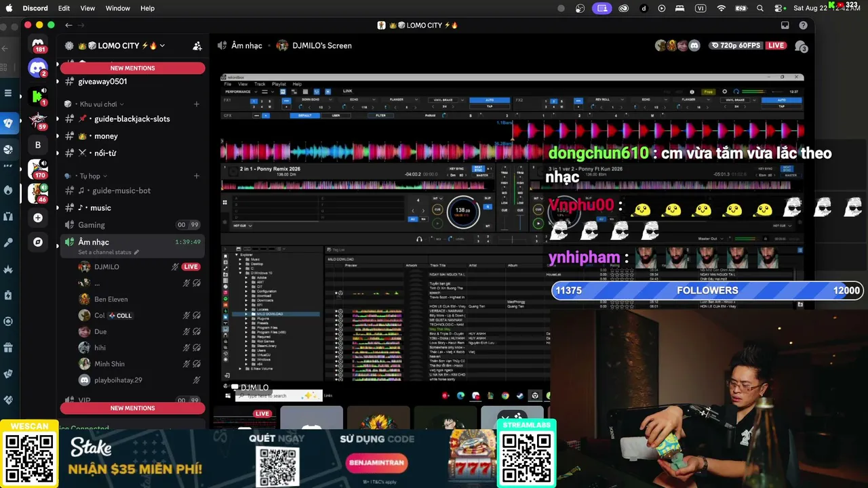Click the FILTER button in CFX row
868x488 pixels.
click(380, 115)
